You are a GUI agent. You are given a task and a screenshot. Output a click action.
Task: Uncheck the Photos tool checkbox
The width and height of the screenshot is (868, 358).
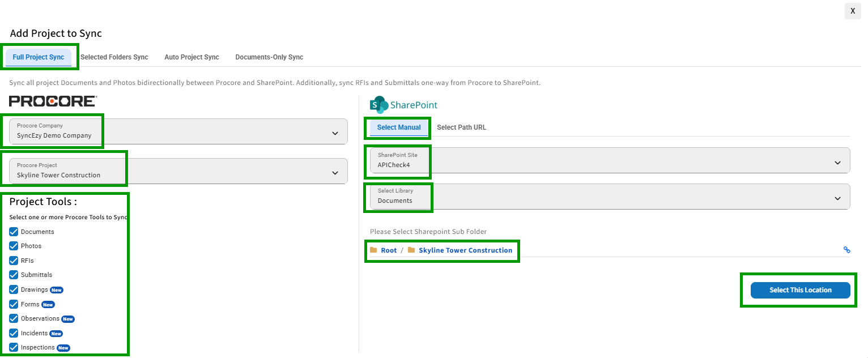14,246
